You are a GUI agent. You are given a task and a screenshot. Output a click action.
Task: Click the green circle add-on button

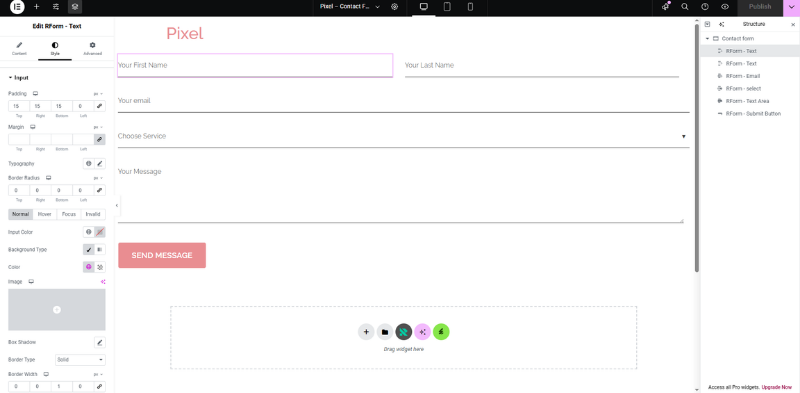click(x=441, y=332)
